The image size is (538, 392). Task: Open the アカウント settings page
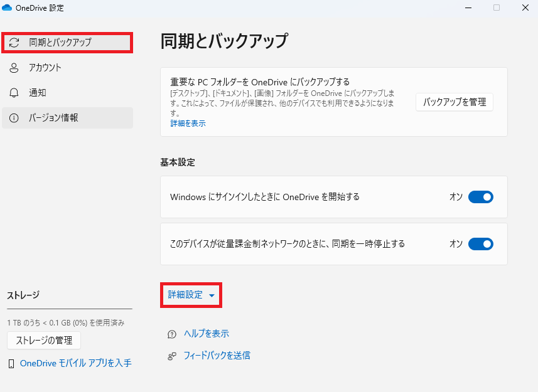click(x=45, y=68)
